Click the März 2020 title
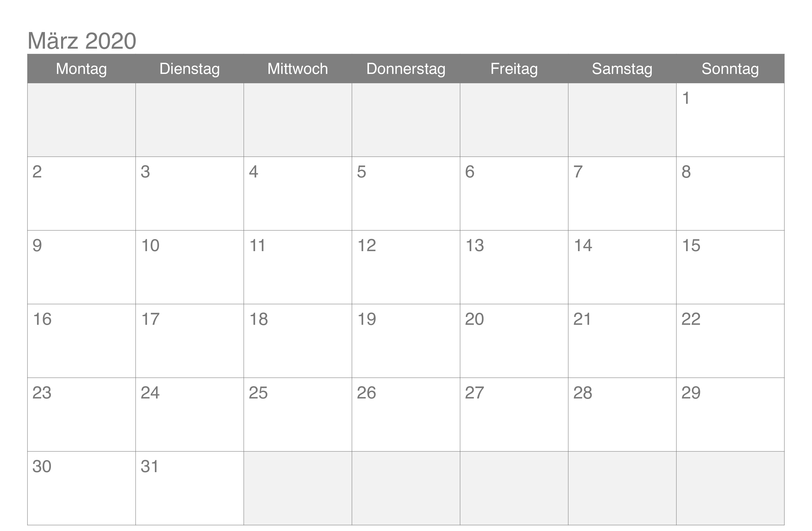This screenshot has height=531, width=812. 82,41
